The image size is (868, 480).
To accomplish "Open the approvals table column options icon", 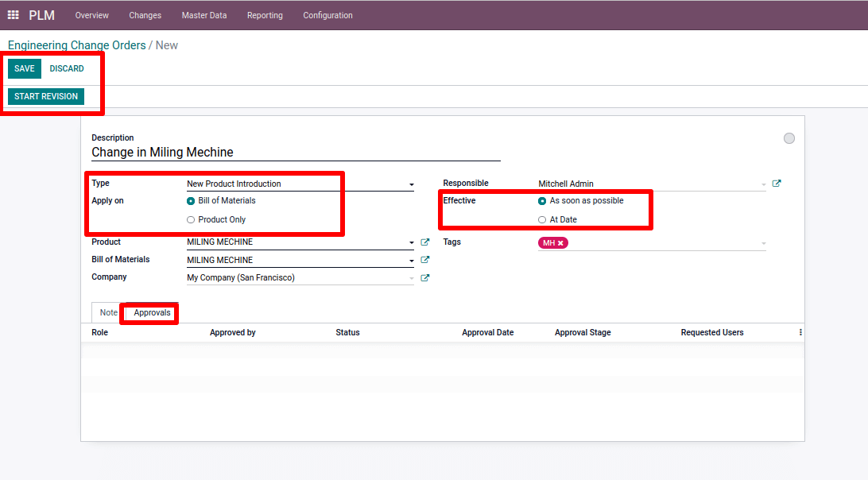I will point(800,332).
